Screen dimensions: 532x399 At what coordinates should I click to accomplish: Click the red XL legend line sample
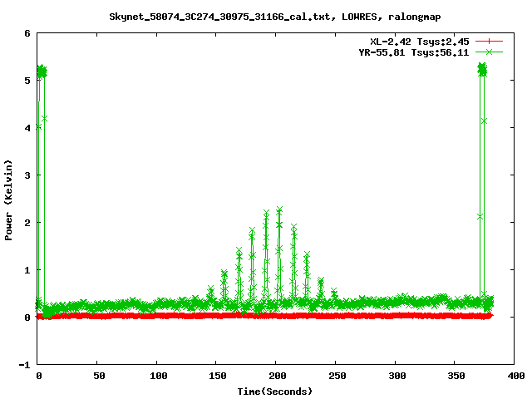(489, 42)
